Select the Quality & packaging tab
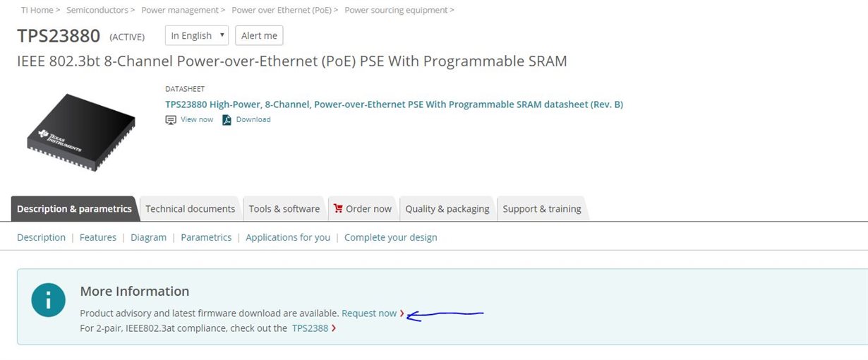868x360 pixels. point(447,209)
